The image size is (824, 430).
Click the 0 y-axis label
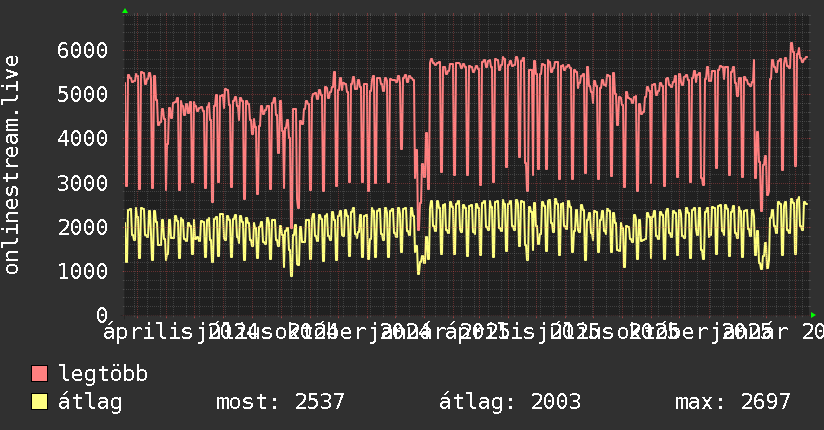tap(102, 315)
